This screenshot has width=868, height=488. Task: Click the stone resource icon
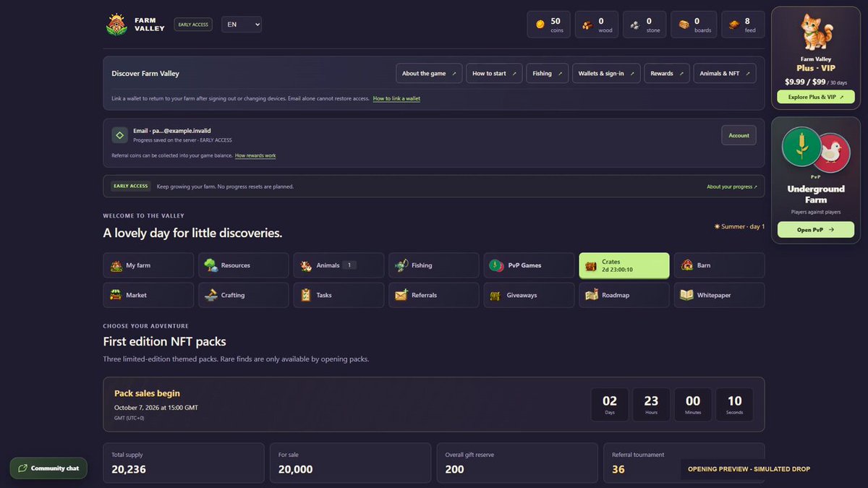[634, 25]
